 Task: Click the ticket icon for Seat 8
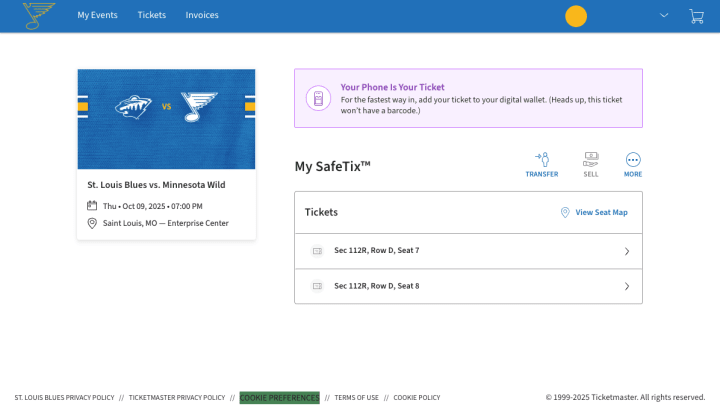coord(317,286)
